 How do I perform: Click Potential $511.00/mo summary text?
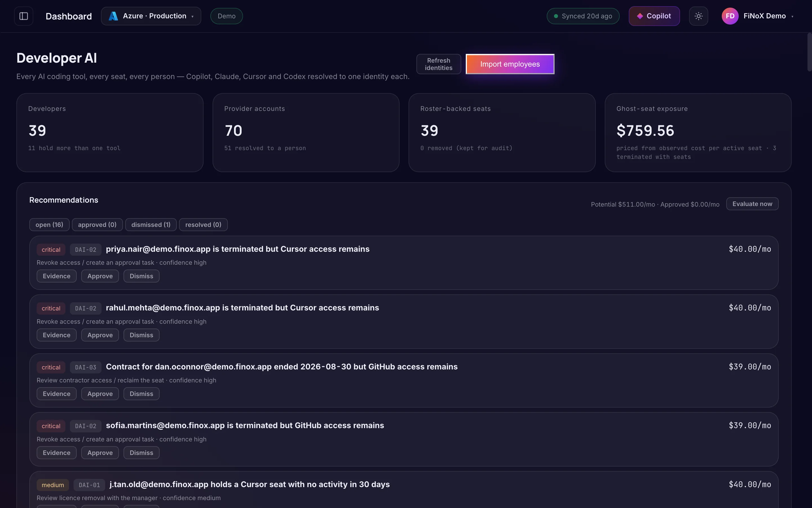pyautogui.click(x=623, y=204)
